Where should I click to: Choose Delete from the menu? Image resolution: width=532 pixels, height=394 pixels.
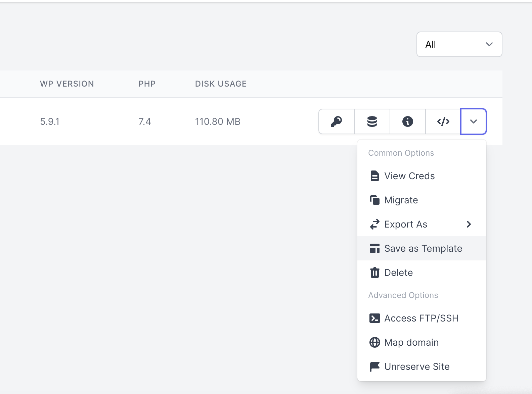(x=422, y=273)
